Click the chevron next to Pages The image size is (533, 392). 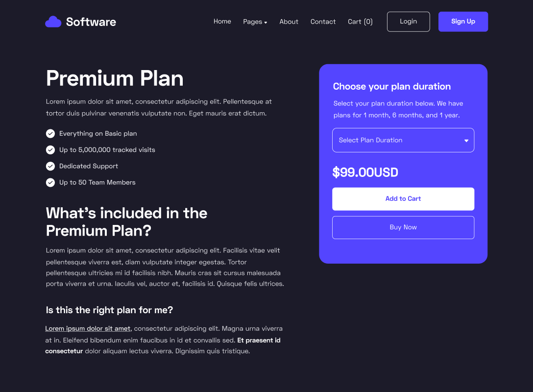[266, 22]
